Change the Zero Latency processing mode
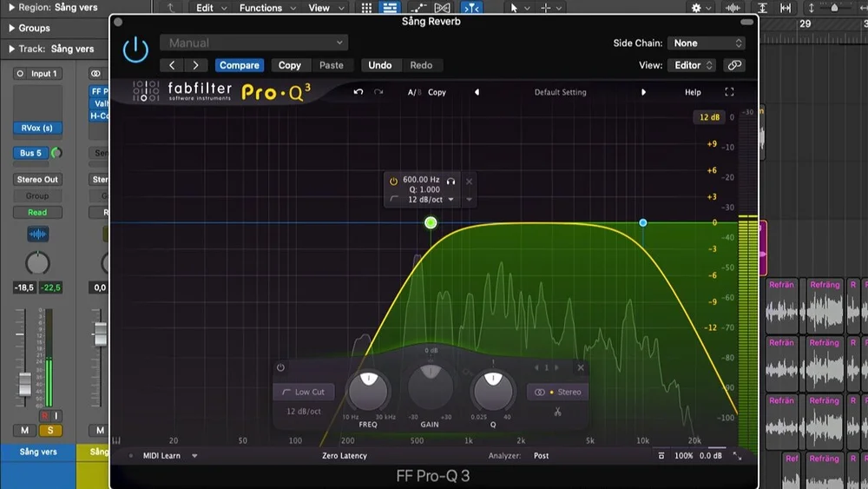The image size is (868, 489). 345,456
